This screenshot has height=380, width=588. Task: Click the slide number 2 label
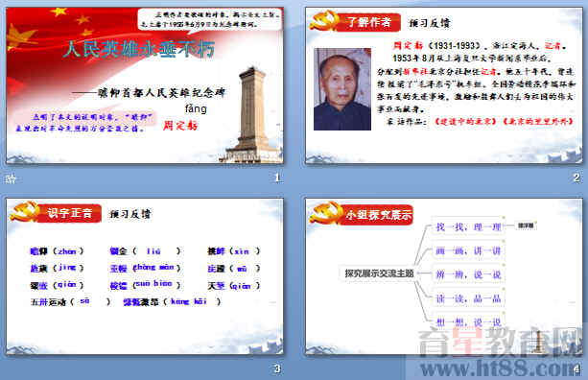(x=576, y=178)
